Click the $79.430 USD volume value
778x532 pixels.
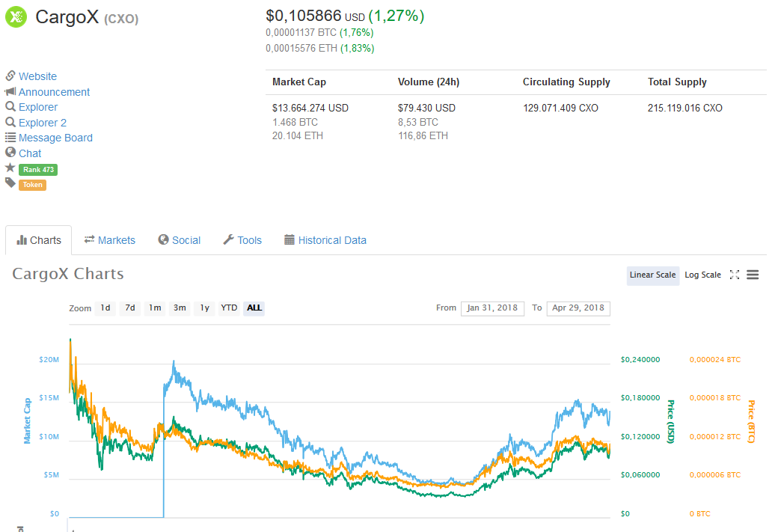pos(426,108)
